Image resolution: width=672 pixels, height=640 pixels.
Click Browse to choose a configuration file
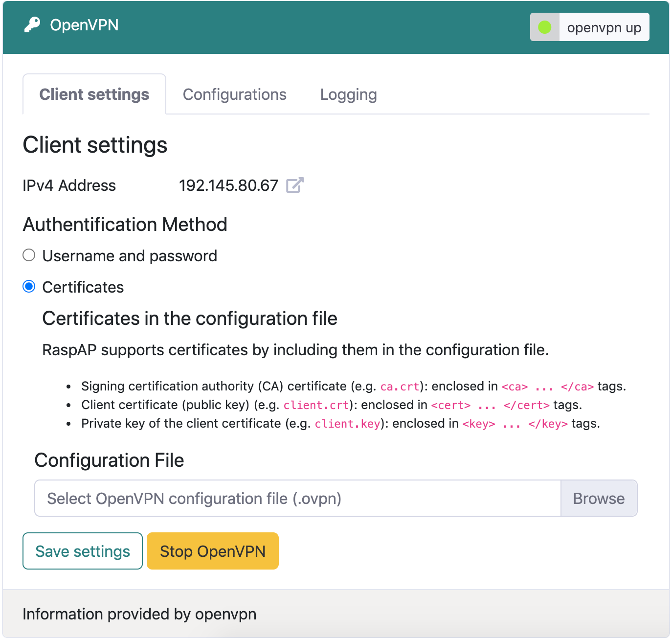(x=599, y=498)
